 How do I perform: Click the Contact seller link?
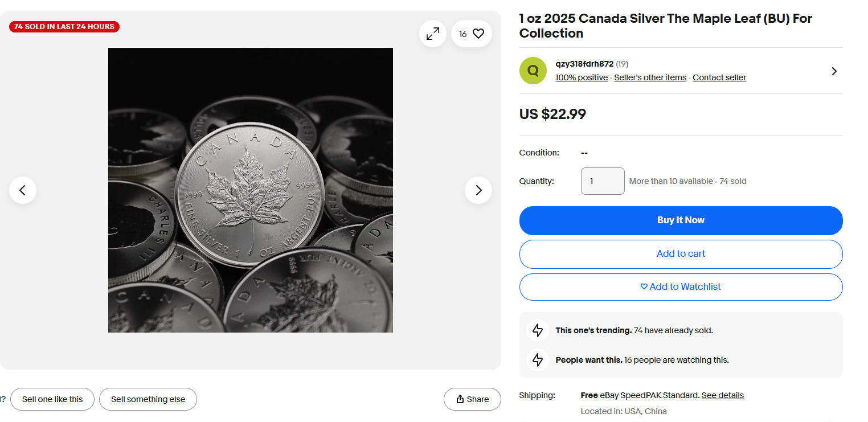pos(719,77)
